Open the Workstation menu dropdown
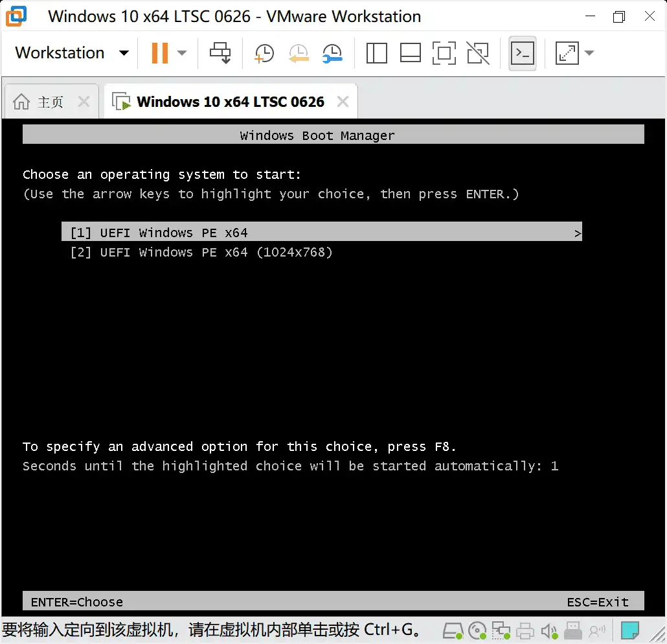The height and width of the screenshot is (644, 667). click(x=124, y=53)
